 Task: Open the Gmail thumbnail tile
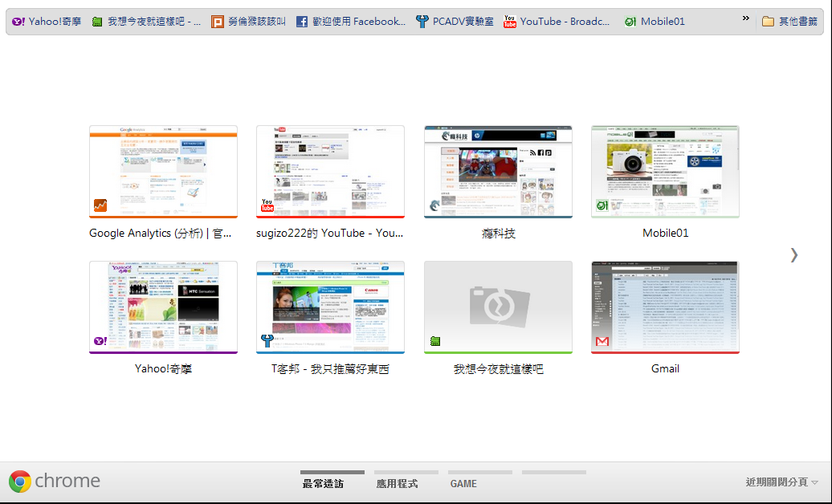tap(664, 307)
